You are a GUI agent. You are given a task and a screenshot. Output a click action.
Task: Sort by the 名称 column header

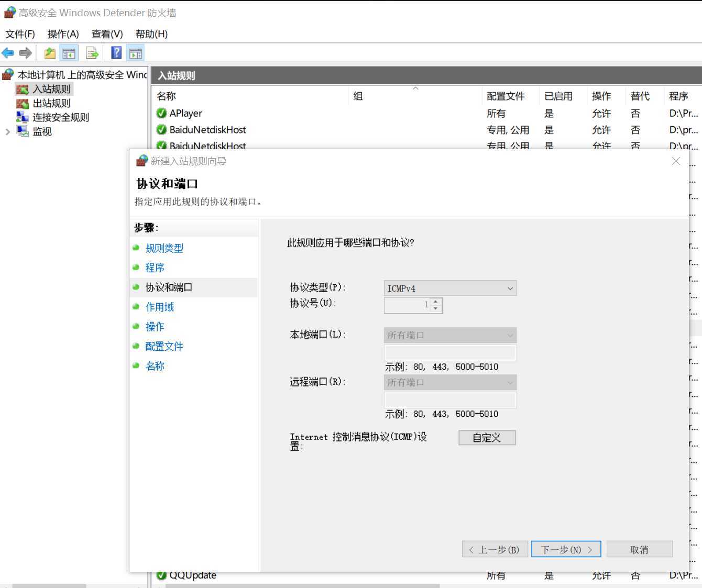250,96
